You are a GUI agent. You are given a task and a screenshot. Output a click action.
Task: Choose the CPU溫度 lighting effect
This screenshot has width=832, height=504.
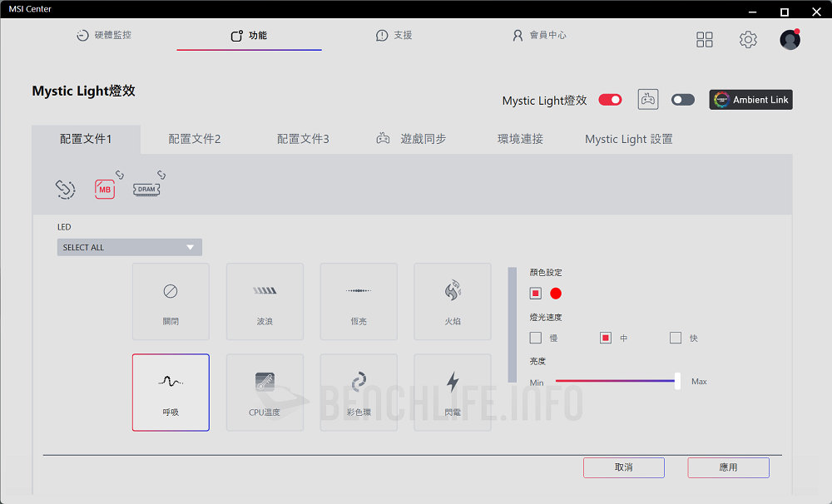265,393
